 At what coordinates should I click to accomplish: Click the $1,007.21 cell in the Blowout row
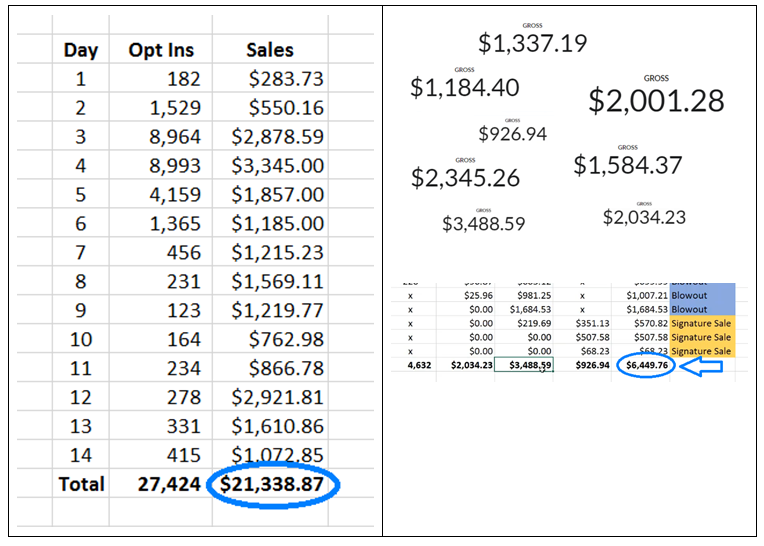(x=646, y=296)
